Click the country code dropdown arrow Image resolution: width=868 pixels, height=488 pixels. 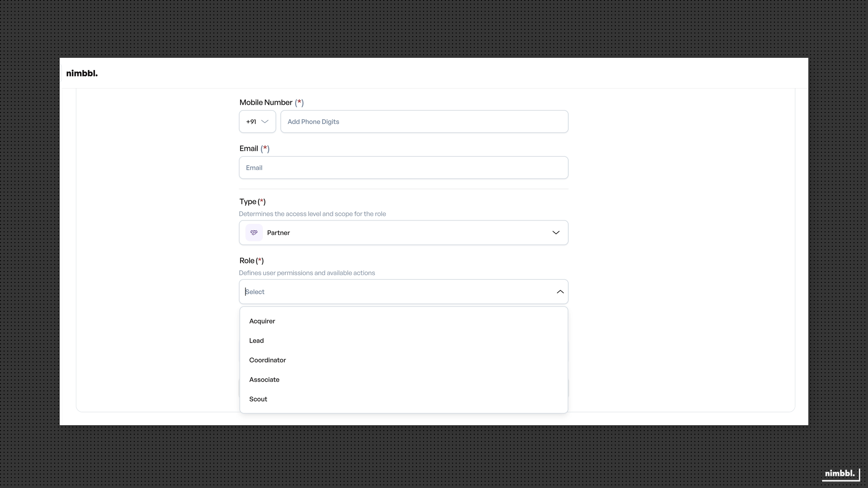[265, 122]
